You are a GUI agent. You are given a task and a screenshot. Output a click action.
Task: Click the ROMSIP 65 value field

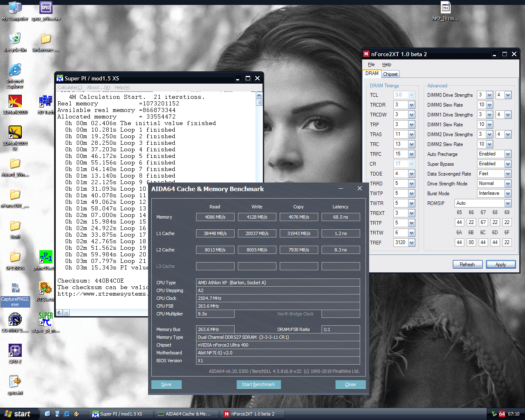(459, 222)
